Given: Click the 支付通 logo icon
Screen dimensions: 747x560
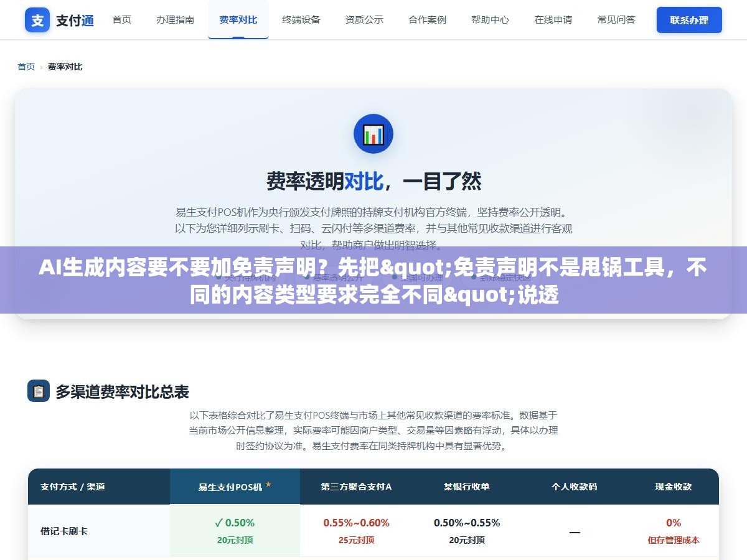Looking at the screenshot, I should [37, 20].
